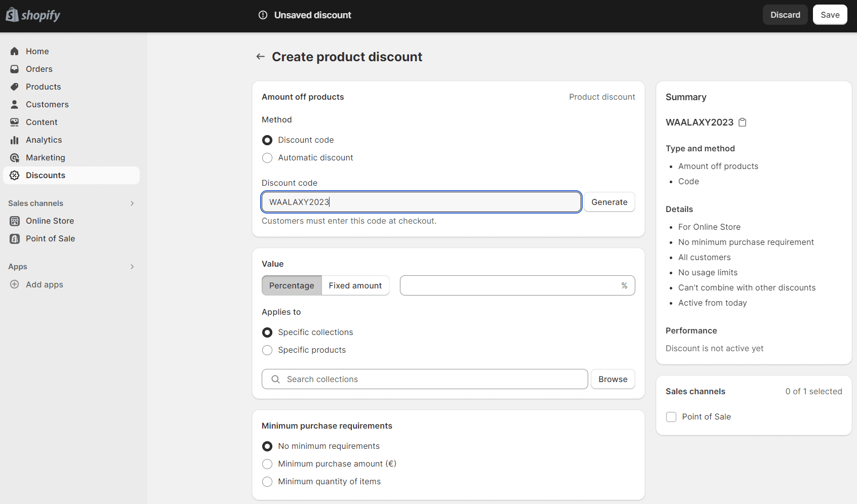Click the unsaved discount alert icon
The width and height of the screenshot is (857, 504).
(x=263, y=15)
